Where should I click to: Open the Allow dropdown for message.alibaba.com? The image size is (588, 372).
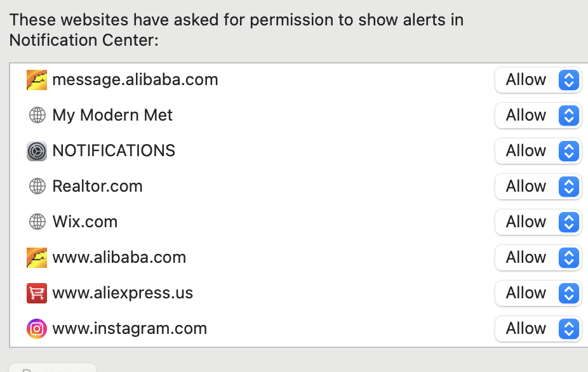click(x=538, y=80)
